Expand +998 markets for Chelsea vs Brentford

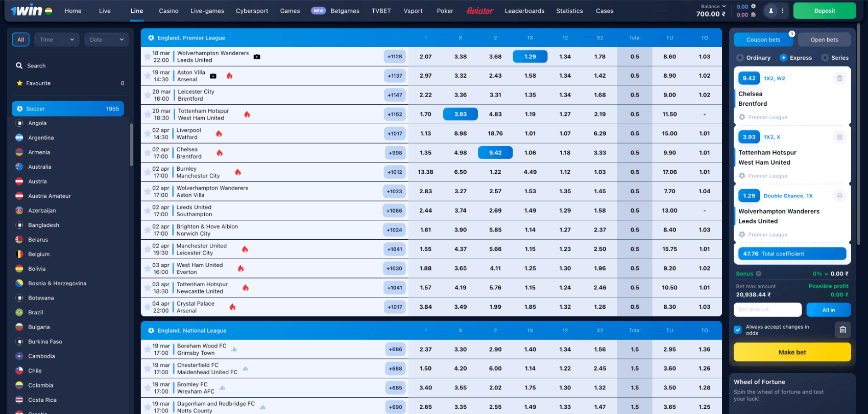pyautogui.click(x=395, y=153)
